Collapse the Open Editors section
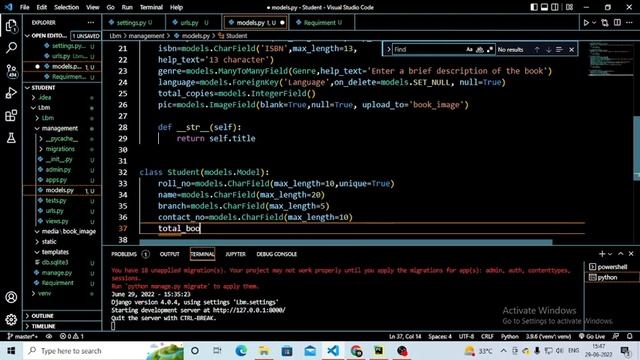 pos(28,36)
